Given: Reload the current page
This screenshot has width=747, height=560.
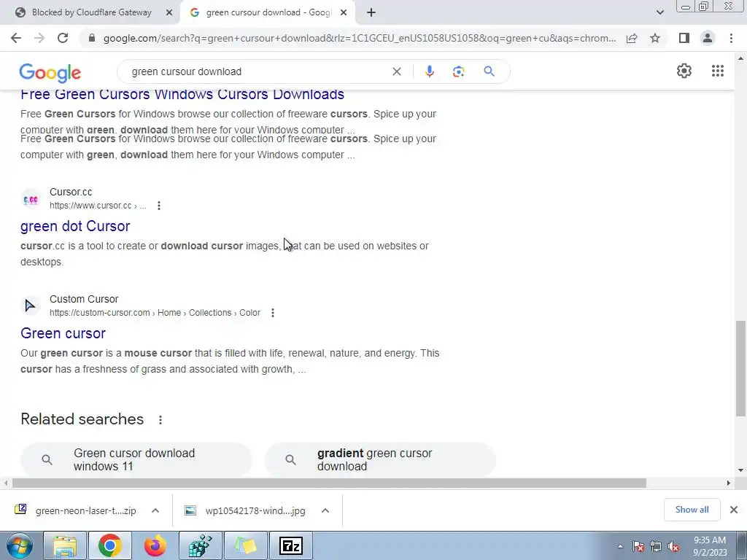Looking at the screenshot, I should (63, 38).
